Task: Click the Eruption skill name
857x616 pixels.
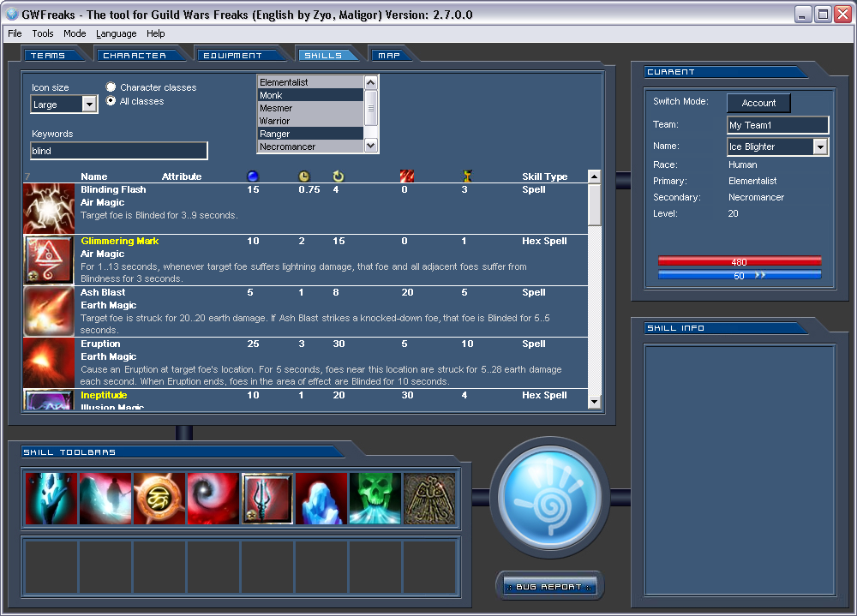Action: (x=100, y=344)
